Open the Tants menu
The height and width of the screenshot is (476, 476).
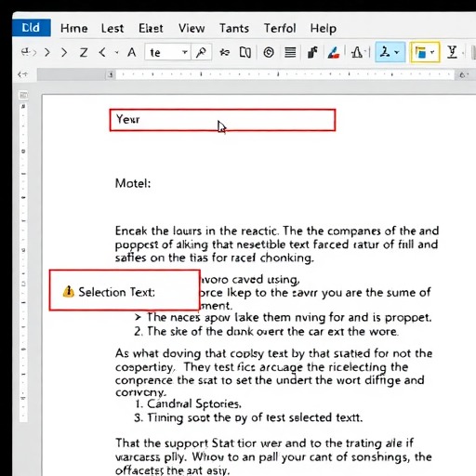coord(234,28)
